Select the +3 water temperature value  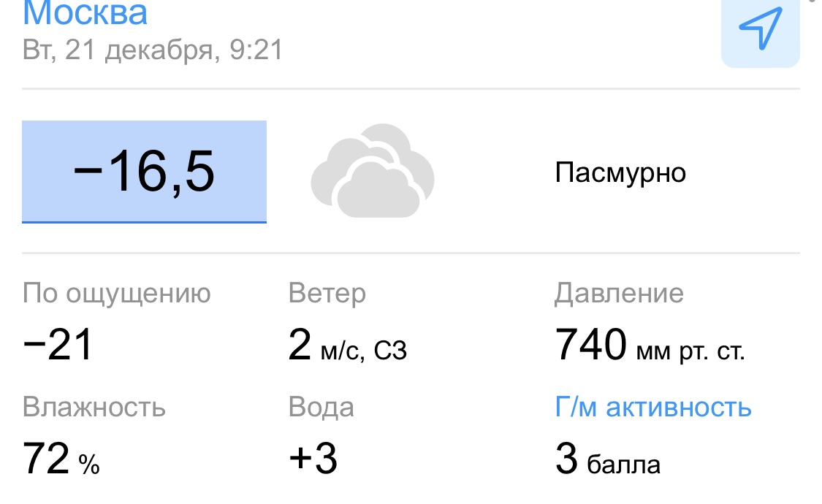pos(313,459)
